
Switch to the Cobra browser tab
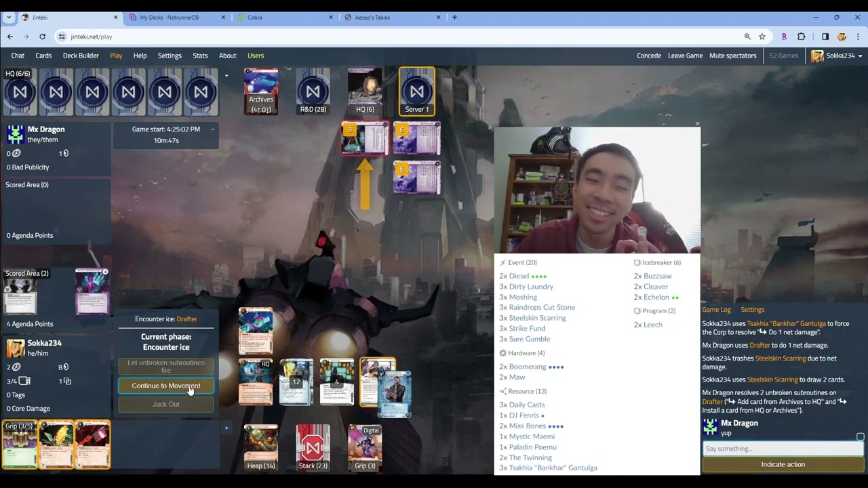tap(283, 18)
